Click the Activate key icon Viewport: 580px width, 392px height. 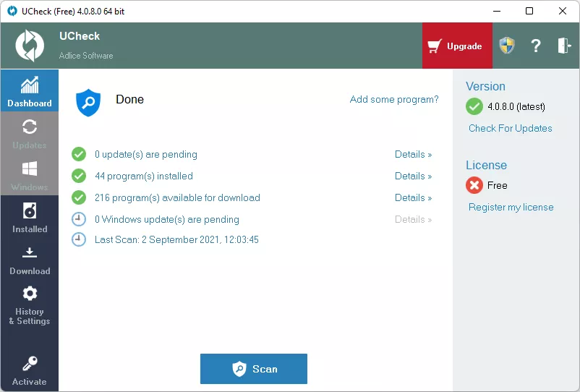pyautogui.click(x=30, y=370)
